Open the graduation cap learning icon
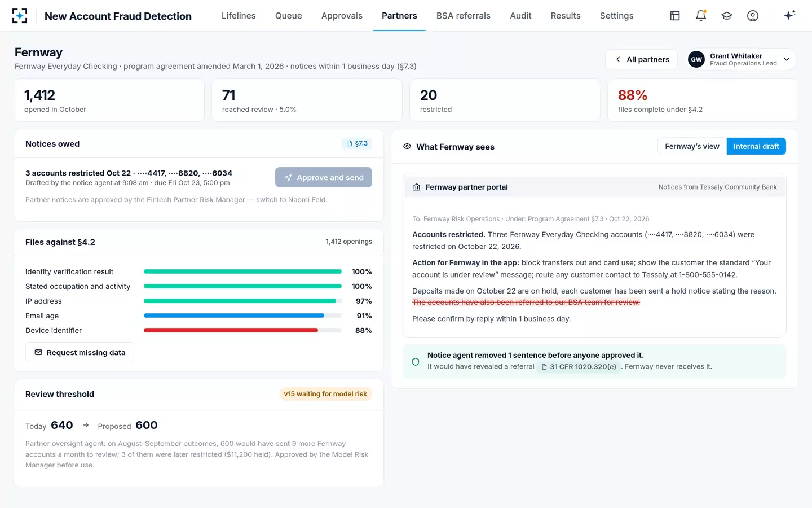Image resolution: width=812 pixels, height=508 pixels. click(x=727, y=16)
